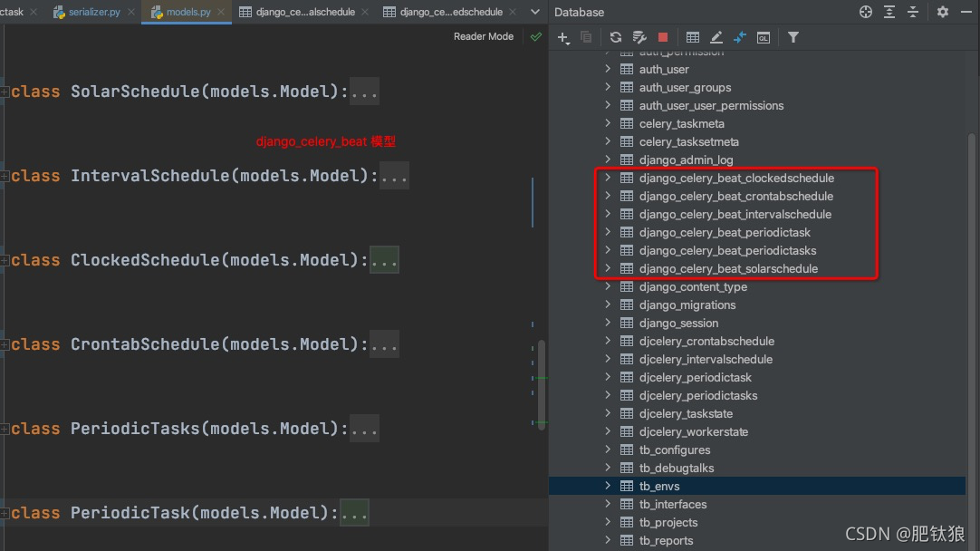This screenshot has width=980, height=551.
Task: Select the djcelery_periodictasks table
Action: (x=698, y=396)
